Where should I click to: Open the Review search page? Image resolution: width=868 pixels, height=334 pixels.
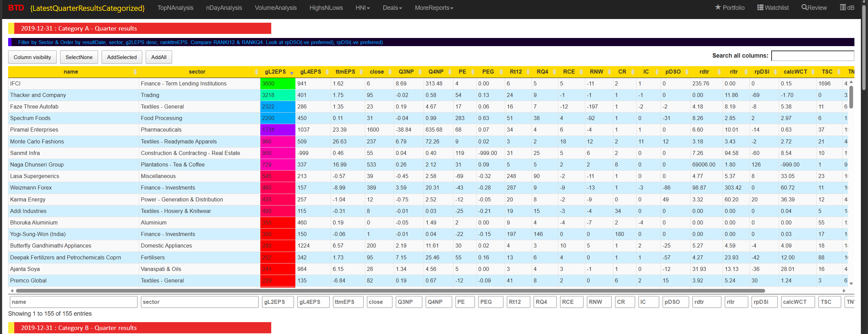click(x=814, y=7)
